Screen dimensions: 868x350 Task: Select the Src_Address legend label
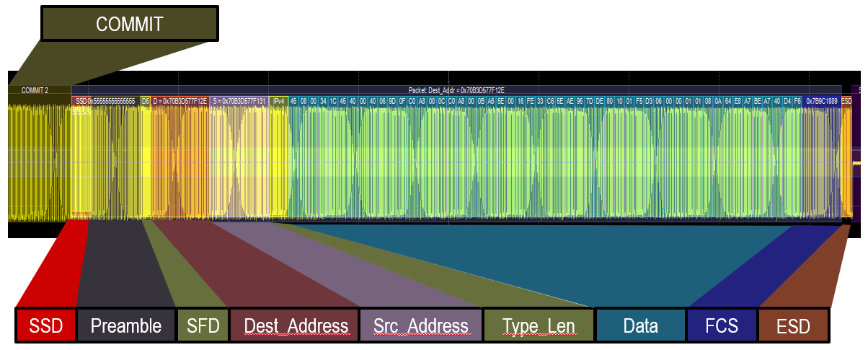(x=420, y=325)
